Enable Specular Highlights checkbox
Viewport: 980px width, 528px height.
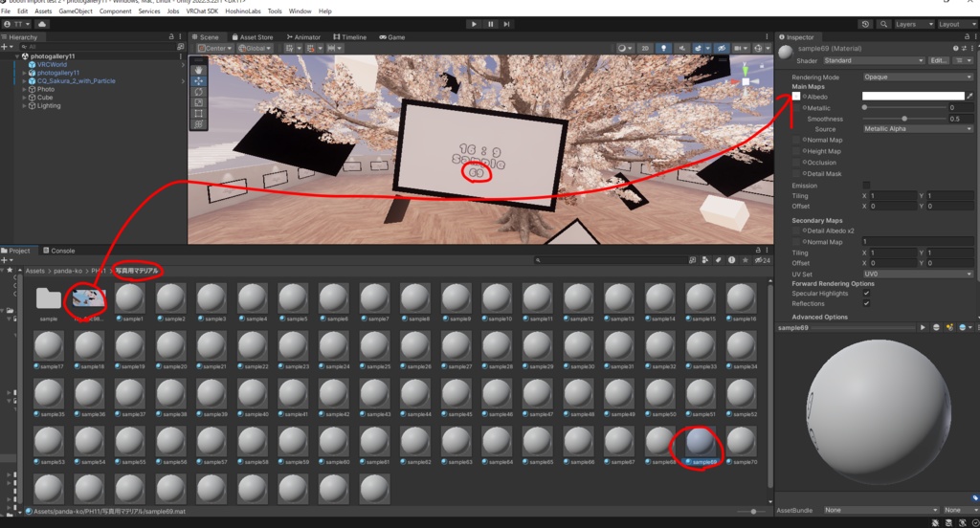866,293
